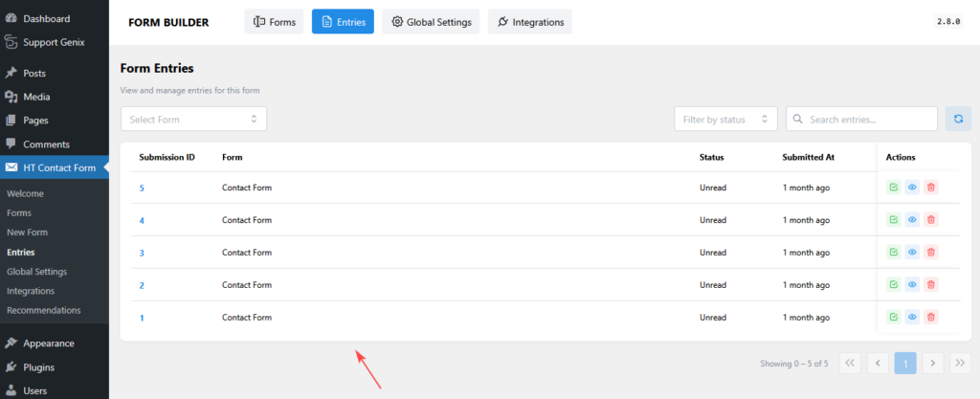Delete submission 4 with trash icon
This screenshot has width=980, height=399.
pyautogui.click(x=930, y=220)
